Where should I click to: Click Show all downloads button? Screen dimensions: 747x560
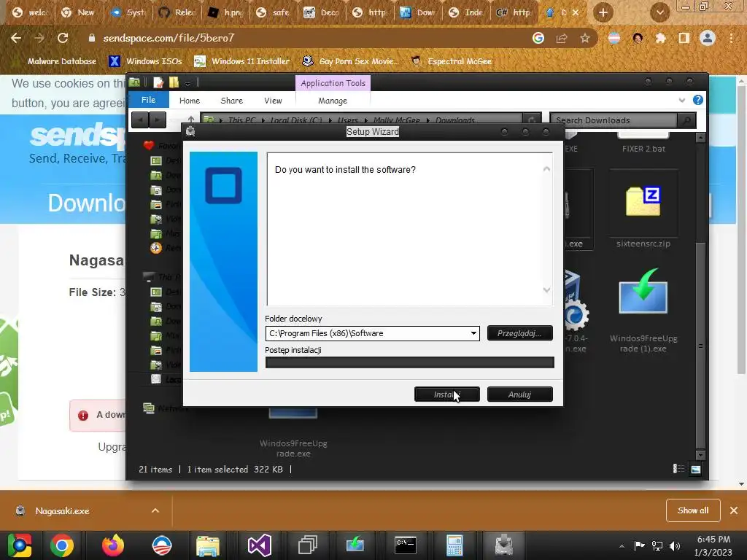[693, 510]
